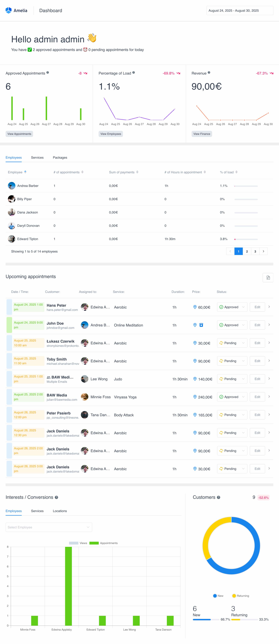Select Employees tab under Interests / Conversions
The image size is (279, 644).
[14, 511]
